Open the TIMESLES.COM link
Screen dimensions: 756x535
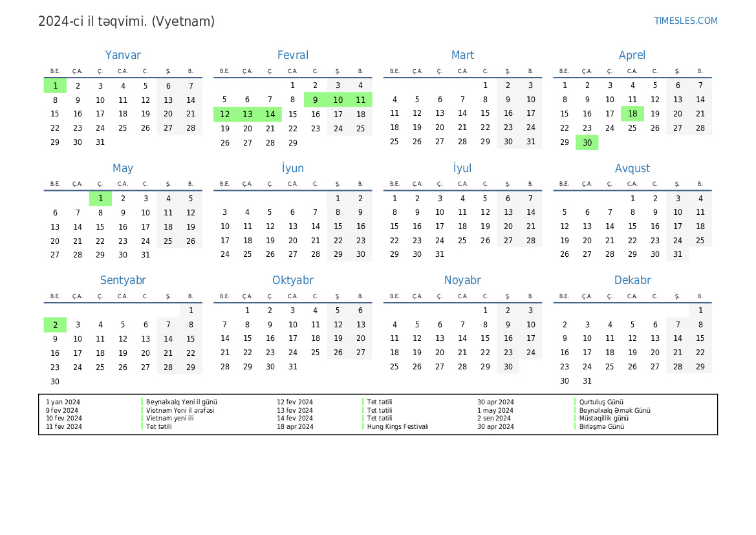686,21
